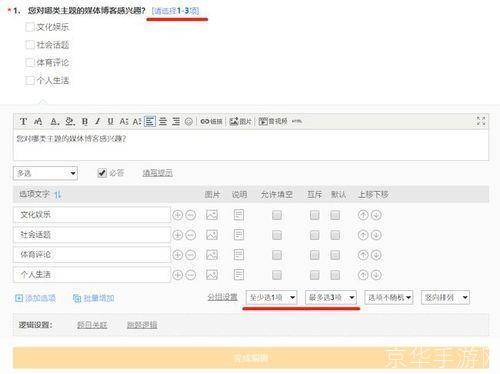The height and width of the screenshot is (374, 500).
Task: Click the 体育评论 option text field
Action: (x=92, y=255)
